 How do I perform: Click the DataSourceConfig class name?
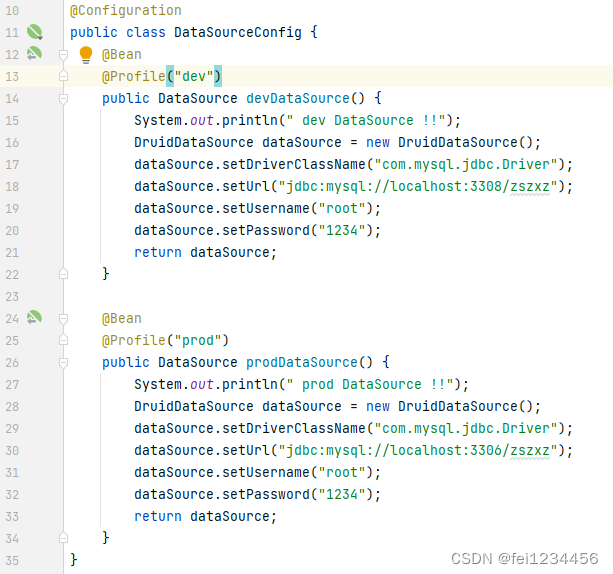tap(238, 32)
